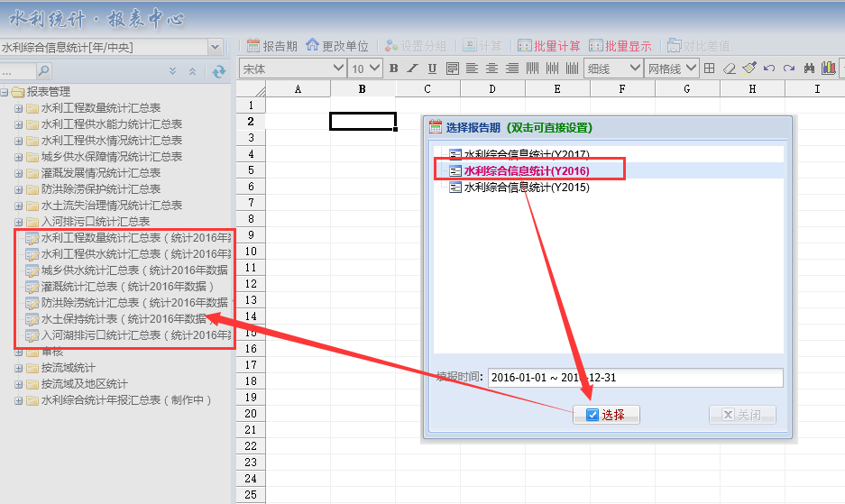Open the 更改单位 house icon button

pyautogui.click(x=337, y=45)
